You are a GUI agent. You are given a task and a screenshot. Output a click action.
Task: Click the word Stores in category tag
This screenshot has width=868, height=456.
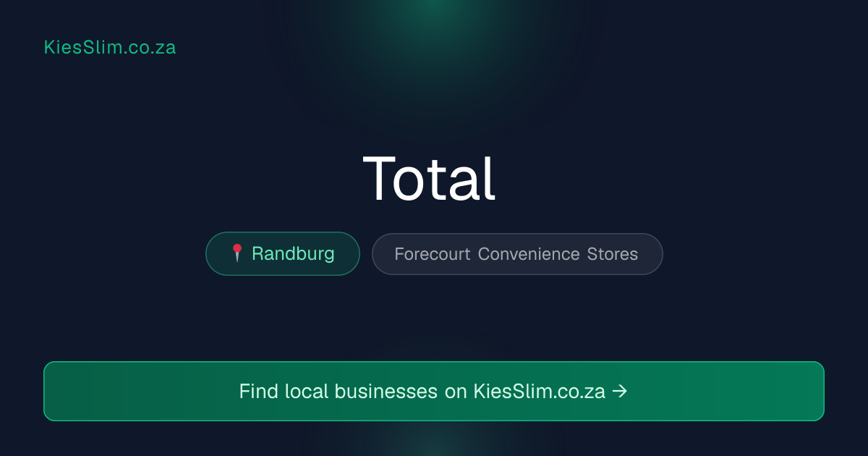click(x=613, y=254)
